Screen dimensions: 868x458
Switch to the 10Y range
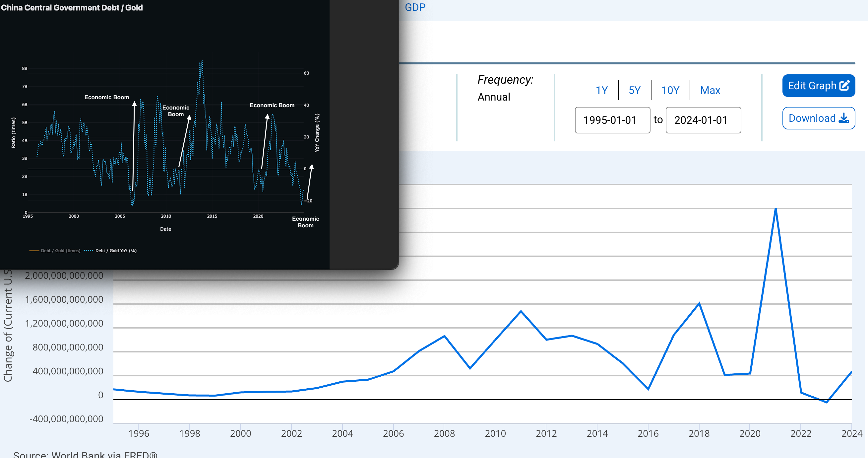point(670,90)
